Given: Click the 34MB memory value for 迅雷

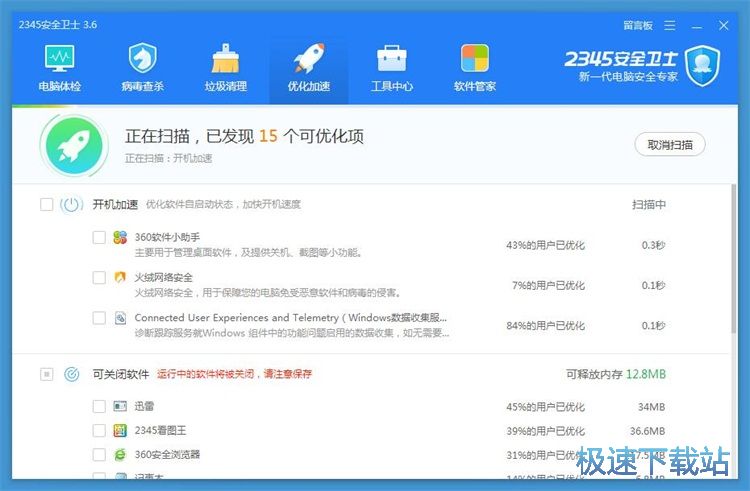Looking at the screenshot, I should click(x=651, y=407).
